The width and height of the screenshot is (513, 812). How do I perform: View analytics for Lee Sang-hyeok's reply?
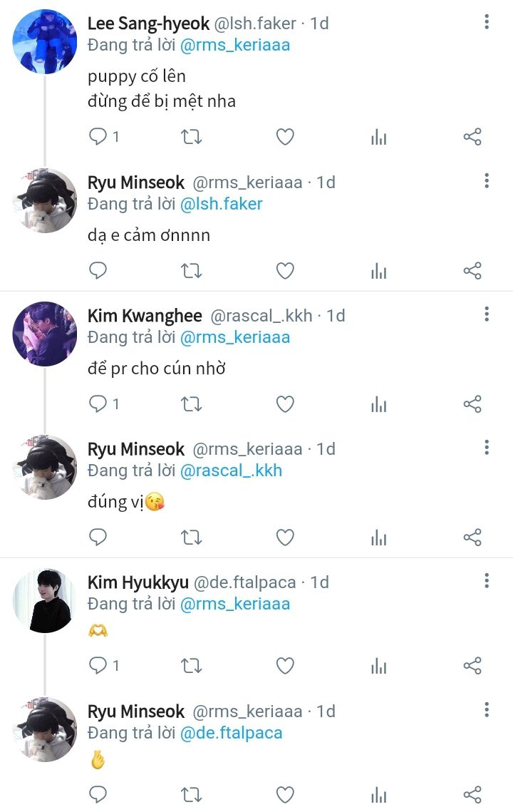tap(378, 137)
